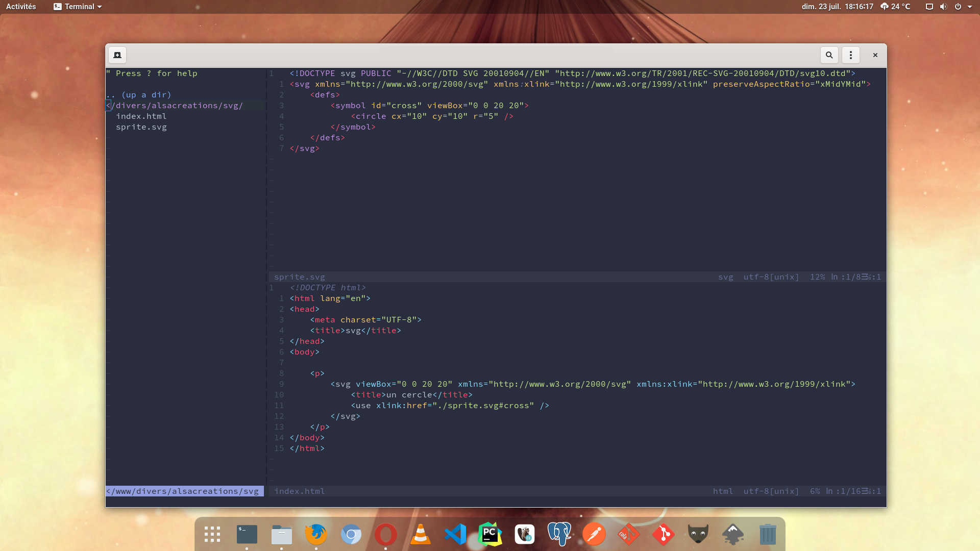Open sprite.svg in the file tree
The image size is (980, 551).
click(141, 127)
